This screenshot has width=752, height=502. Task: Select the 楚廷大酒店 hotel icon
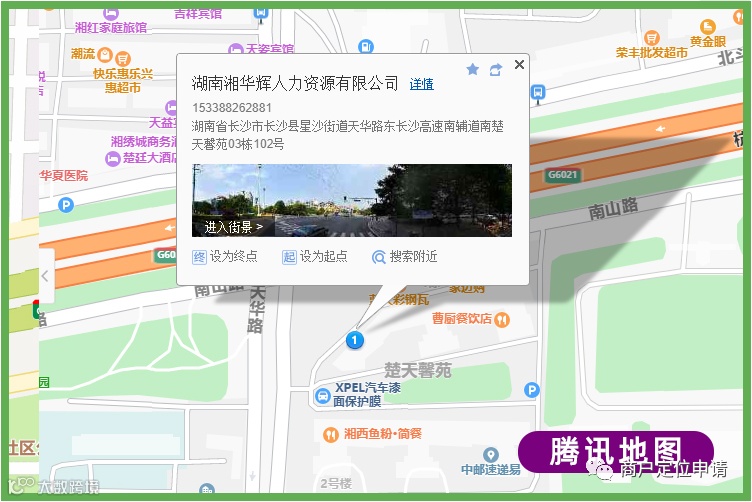[x=112, y=159]
